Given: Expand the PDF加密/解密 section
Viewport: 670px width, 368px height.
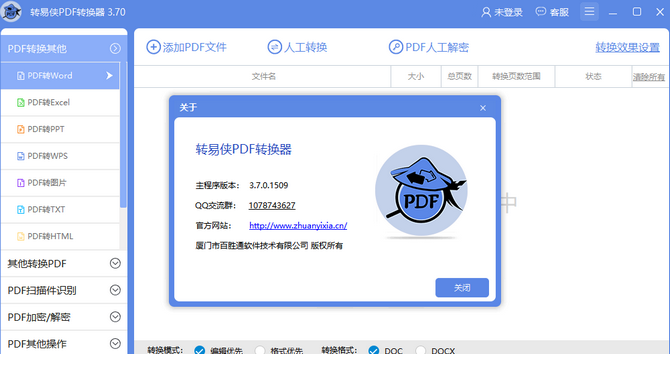Looking at the screenshot, I should (x=115, y=317).
